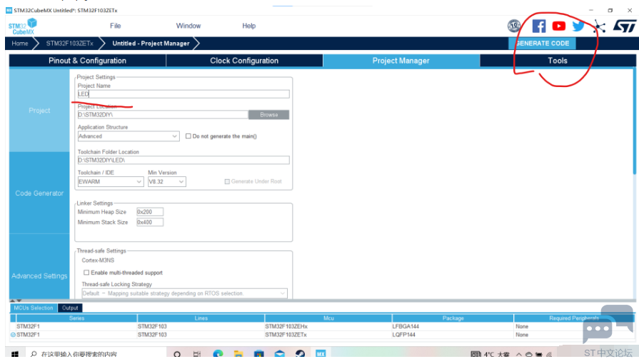Viewport: 639px width, 364px height.
Task: Open Advanced Settings side section
Action: coord(39,276)
